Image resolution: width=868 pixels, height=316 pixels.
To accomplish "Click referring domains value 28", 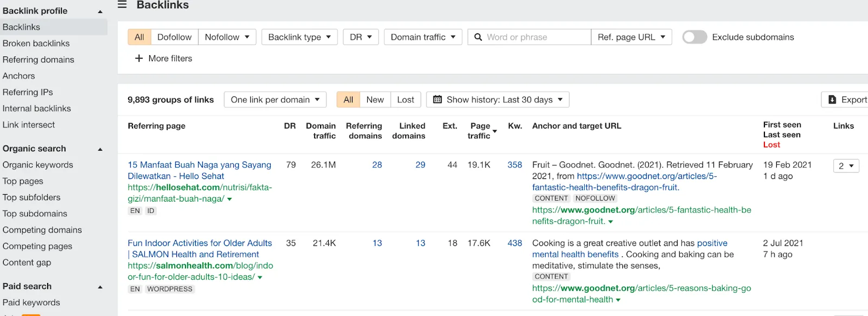I will [x=377, y=165].
